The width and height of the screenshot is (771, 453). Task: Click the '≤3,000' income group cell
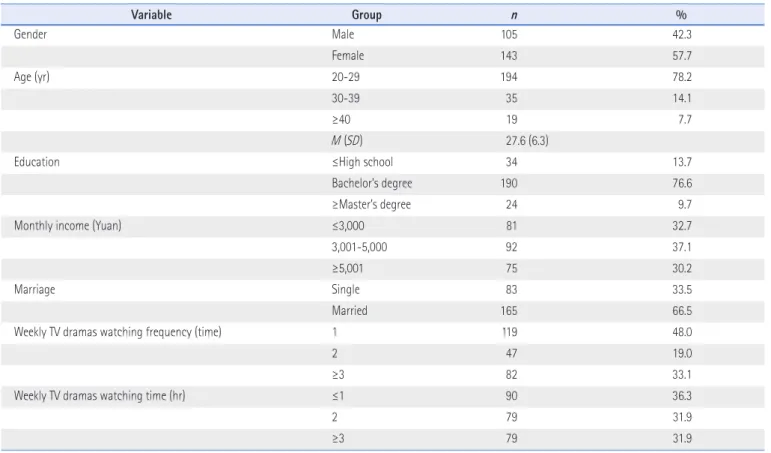[348, 226]
